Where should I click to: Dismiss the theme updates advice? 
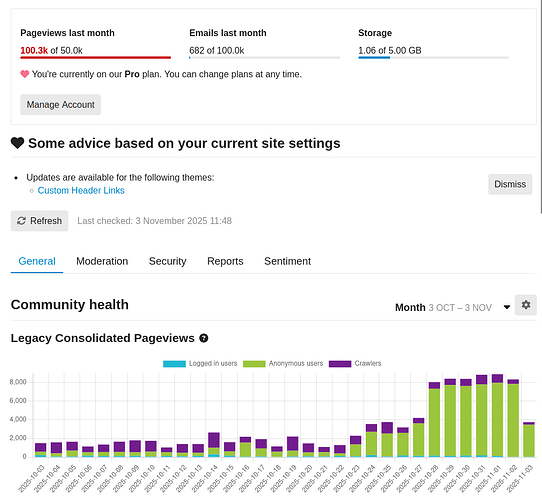(510, 184)
